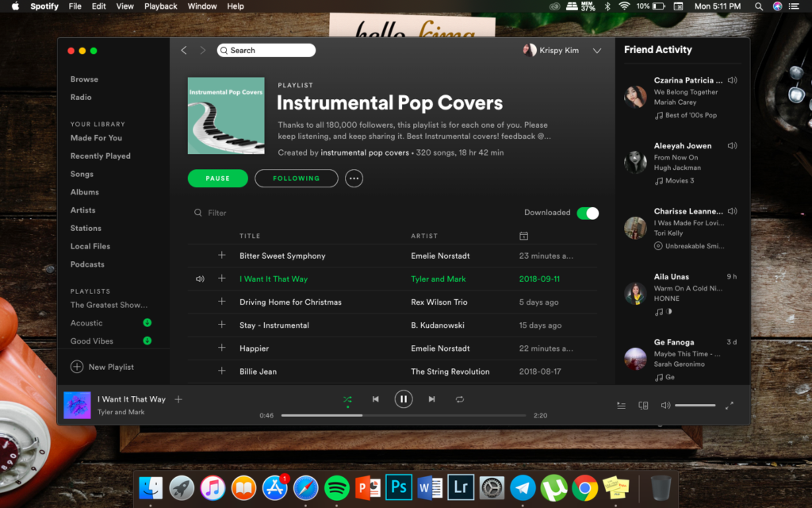812x508 pixels.
Task: Sort the track list by Title header
Action: [x=250, y=236]
